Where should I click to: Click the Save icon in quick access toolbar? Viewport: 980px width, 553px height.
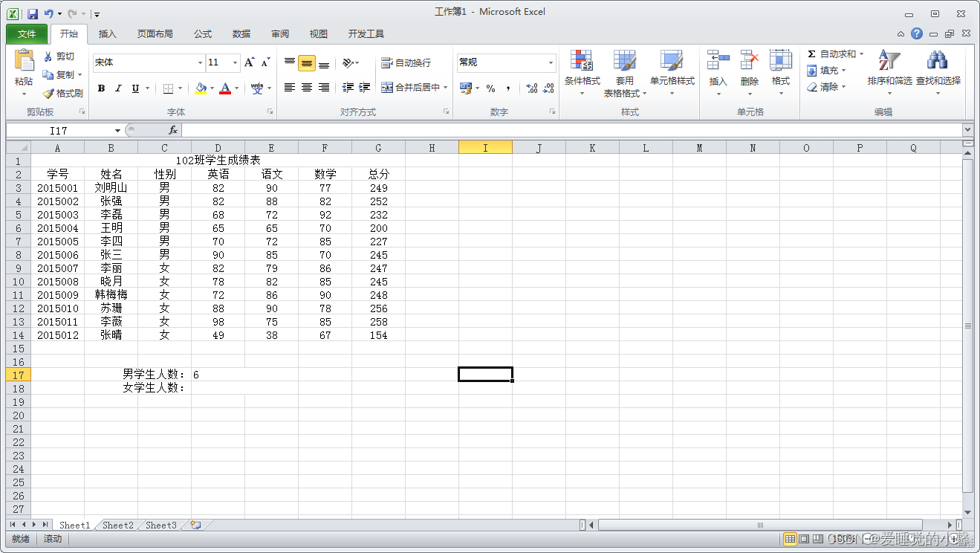[x=33, y=14]
